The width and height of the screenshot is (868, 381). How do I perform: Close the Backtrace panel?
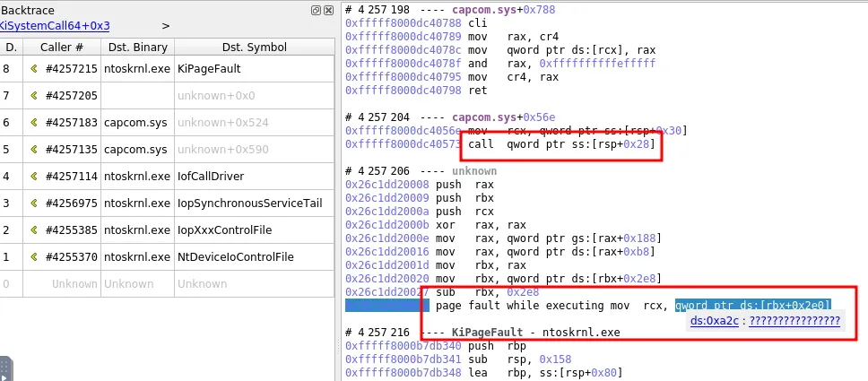329,10
